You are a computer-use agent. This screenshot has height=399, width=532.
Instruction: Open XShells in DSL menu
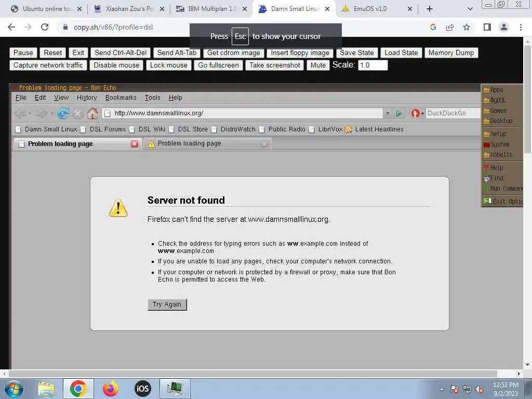tap(498, 155)
